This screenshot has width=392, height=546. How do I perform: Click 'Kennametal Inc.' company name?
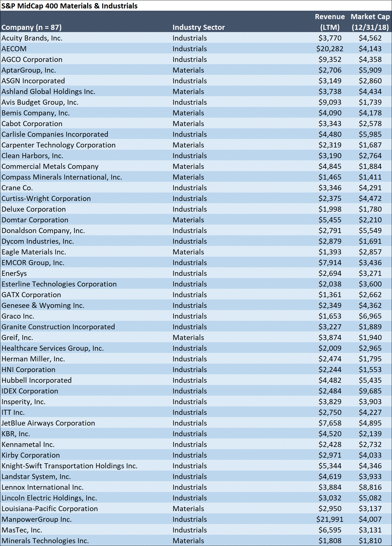point(28,444)
